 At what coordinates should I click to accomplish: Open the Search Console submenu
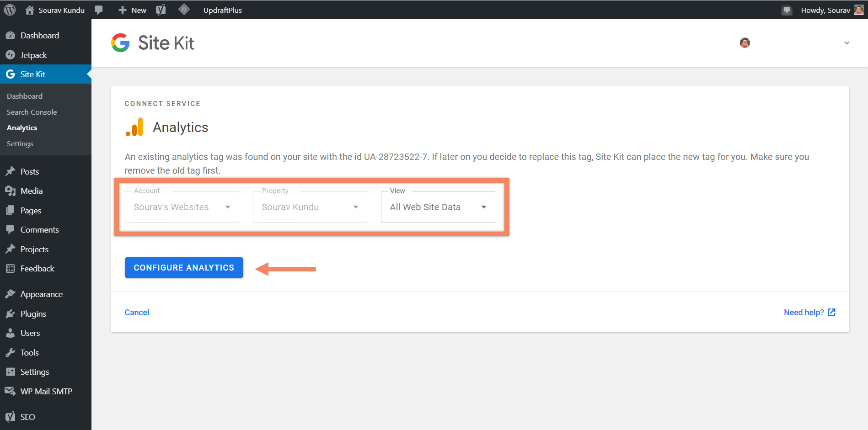coord(32,112)
